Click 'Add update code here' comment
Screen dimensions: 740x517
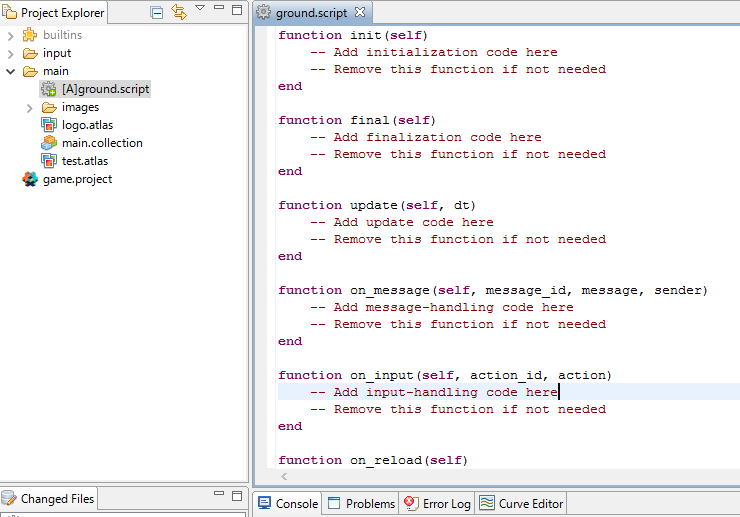tap(402, 222)
